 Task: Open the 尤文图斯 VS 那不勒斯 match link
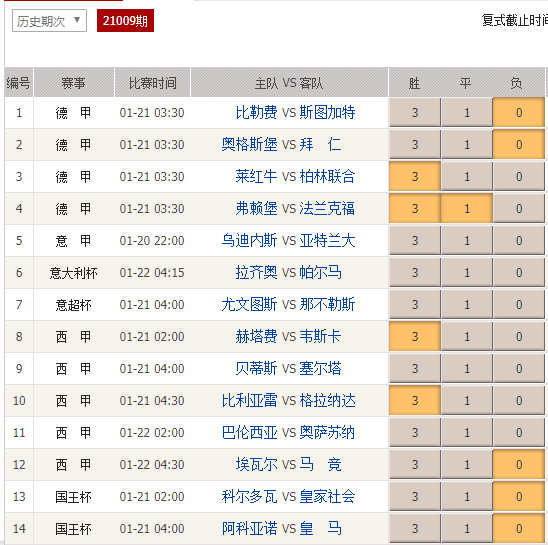tap(288, 304)
